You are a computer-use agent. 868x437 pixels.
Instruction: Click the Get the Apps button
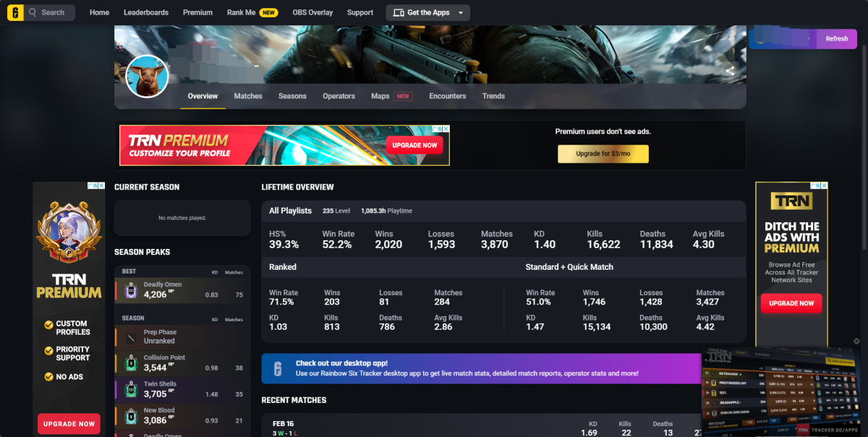coord(427,12)
